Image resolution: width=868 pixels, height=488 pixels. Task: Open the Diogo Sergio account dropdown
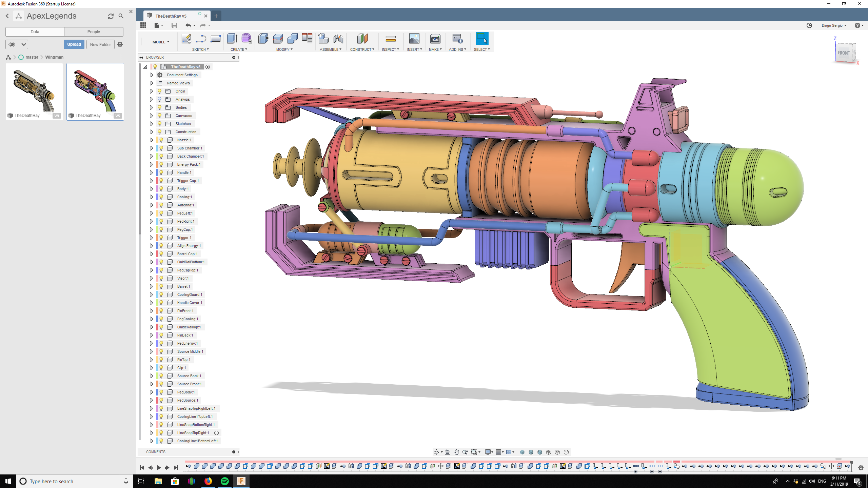(x=834, y=25)
